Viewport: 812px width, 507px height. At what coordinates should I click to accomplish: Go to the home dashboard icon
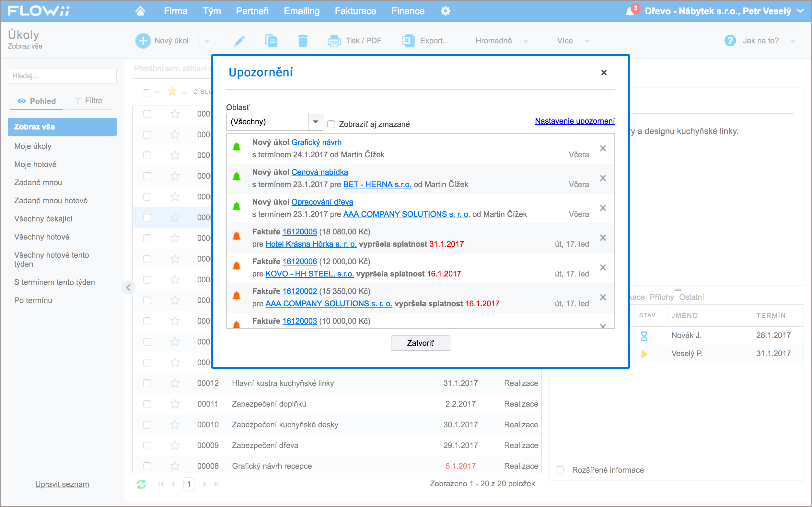click(x=140, y=11)
